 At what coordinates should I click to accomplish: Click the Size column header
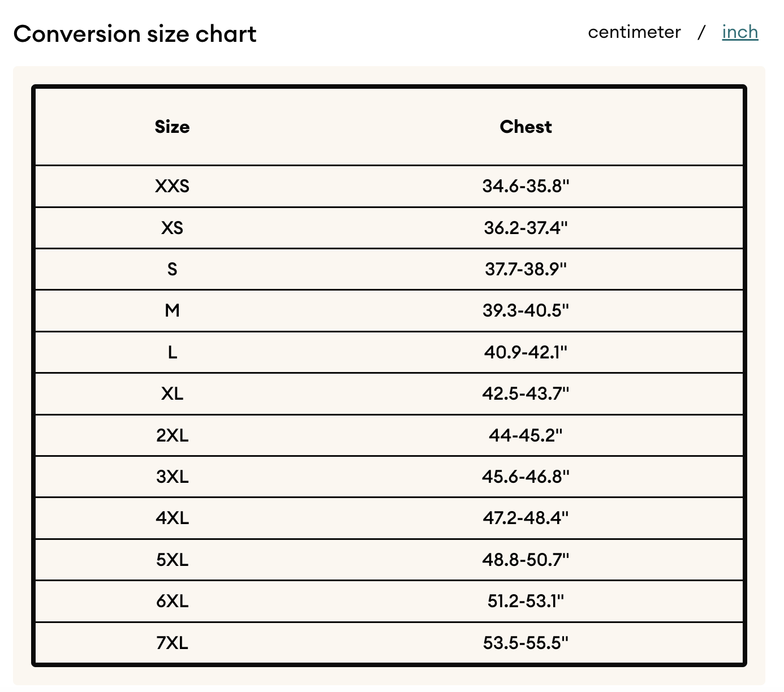[x=172, y=127]
